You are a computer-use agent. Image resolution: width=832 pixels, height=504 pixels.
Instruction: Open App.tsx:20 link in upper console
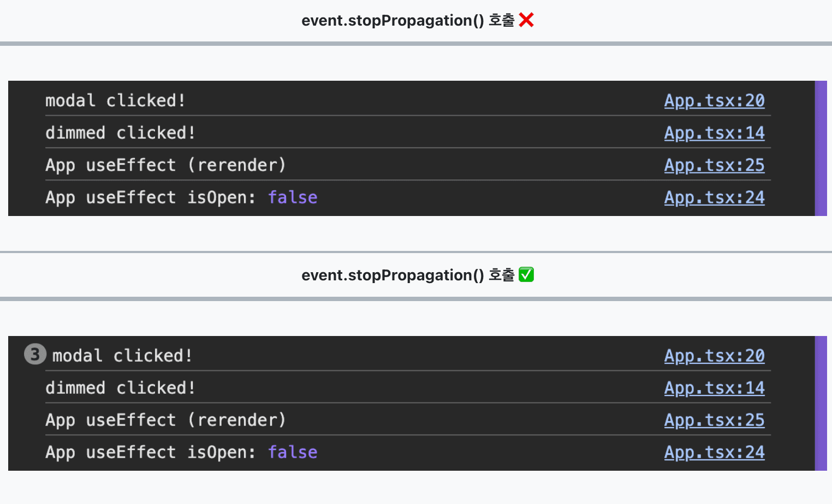coord(714,101)
